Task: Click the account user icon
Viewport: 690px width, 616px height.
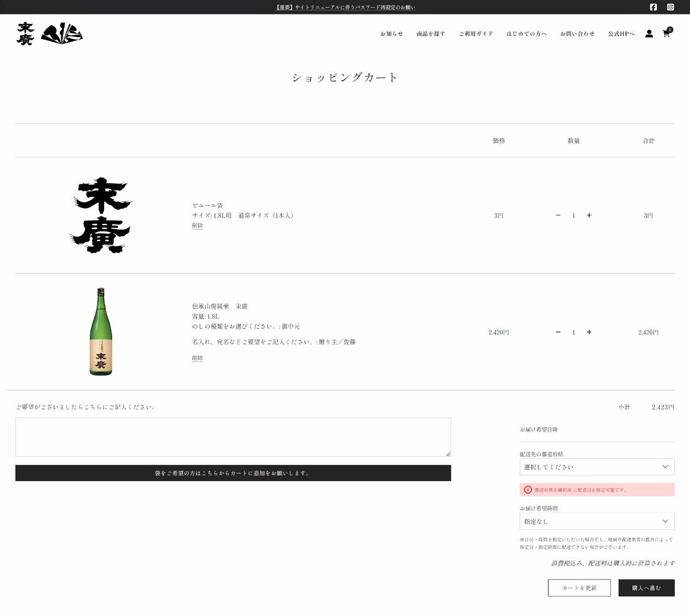Action: coord(649,34)
